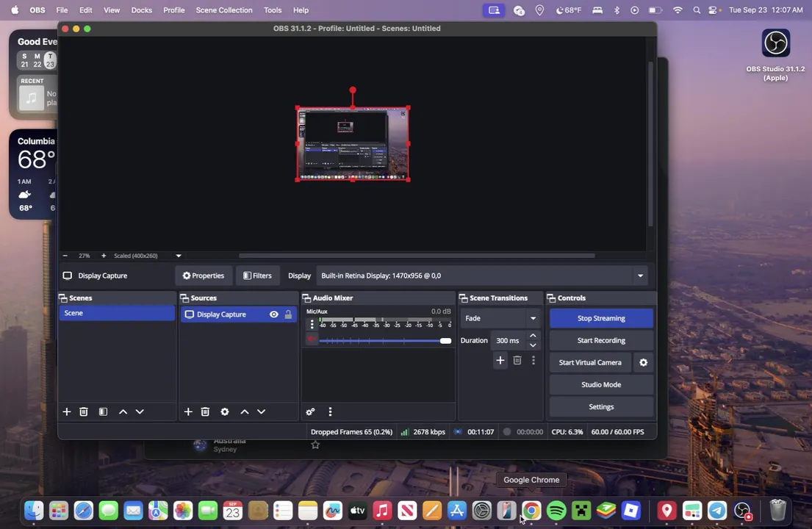
Task: Move scene down arrow in Scenes panel
Action: click(x=140, y=411)
